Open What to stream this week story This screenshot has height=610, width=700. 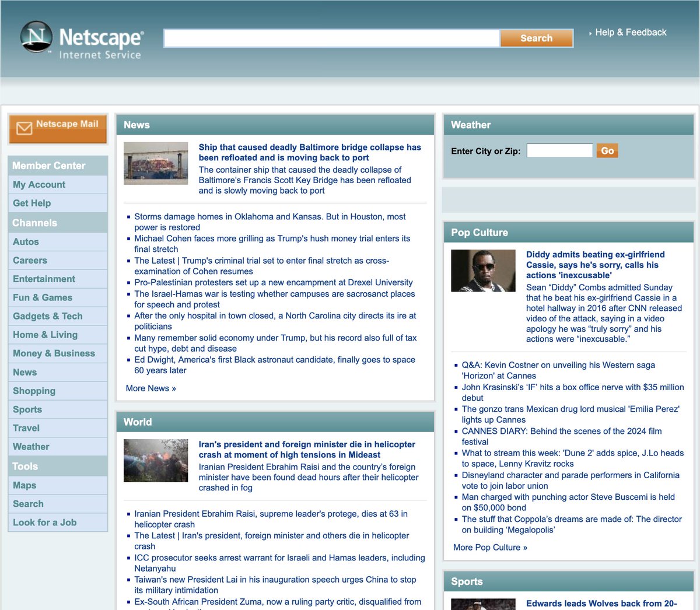click(x=573, y=458)
